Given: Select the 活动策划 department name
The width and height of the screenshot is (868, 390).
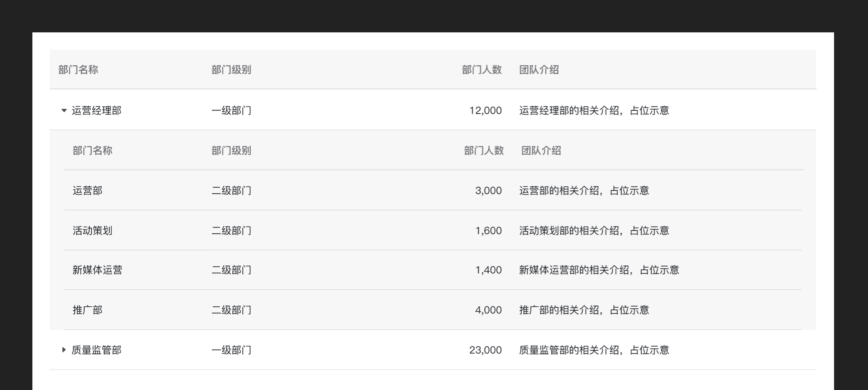Looking at the screenshot, I should (x=92, y=231).
